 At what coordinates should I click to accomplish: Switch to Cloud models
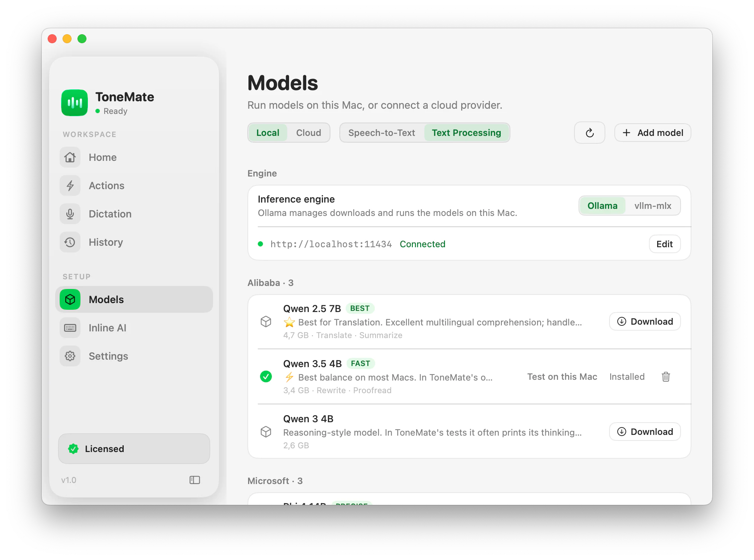308,133
